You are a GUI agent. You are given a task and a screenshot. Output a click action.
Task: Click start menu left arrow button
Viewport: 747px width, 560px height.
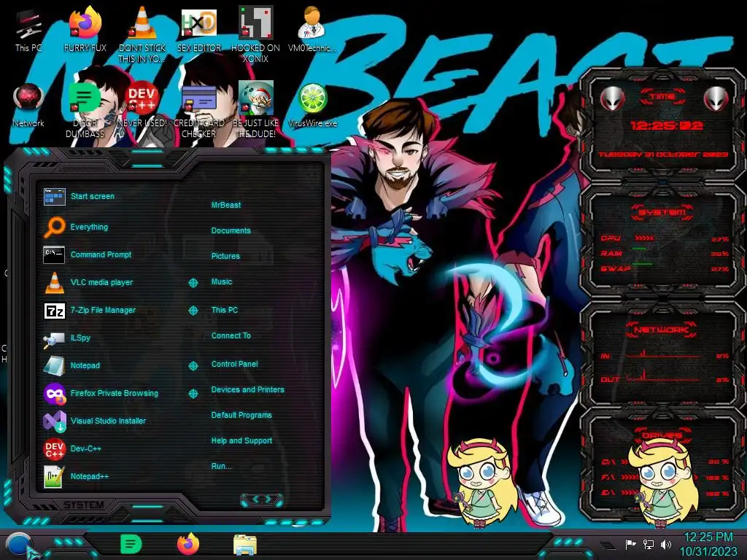click(255, 499)
